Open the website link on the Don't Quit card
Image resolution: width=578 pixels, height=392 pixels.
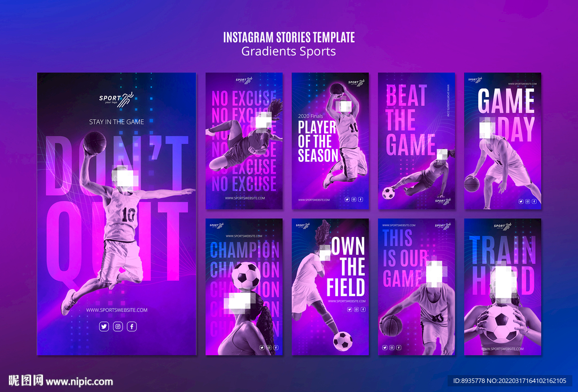point(117,310)
